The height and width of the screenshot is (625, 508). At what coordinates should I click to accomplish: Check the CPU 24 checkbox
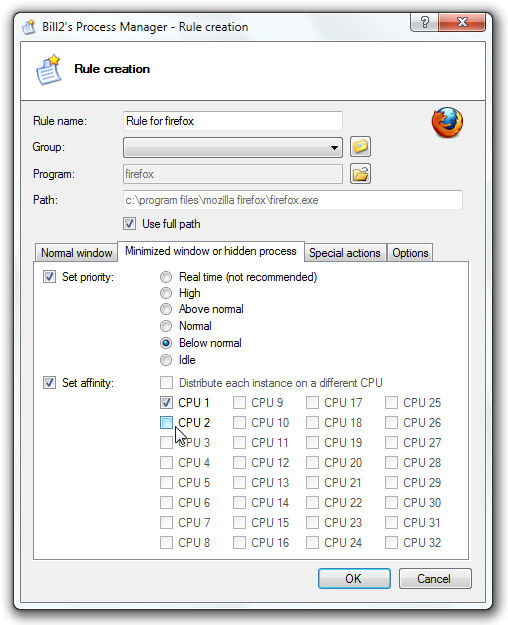click(312, 542)
